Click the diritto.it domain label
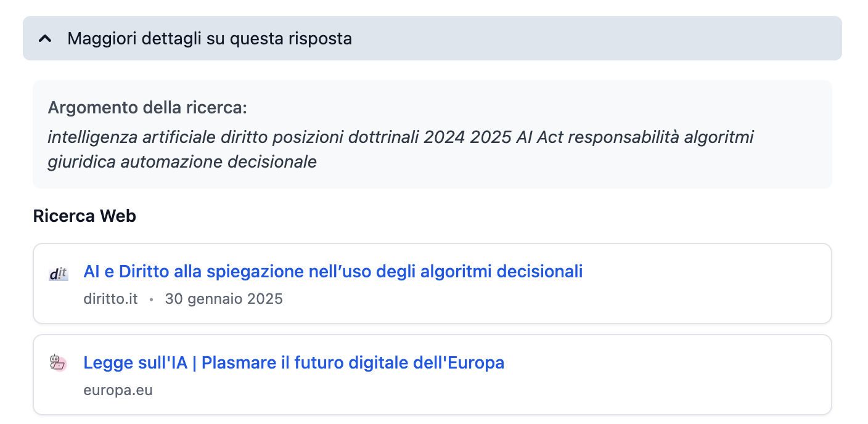Viewport: 868px width, 424px height. coord(110,300)
